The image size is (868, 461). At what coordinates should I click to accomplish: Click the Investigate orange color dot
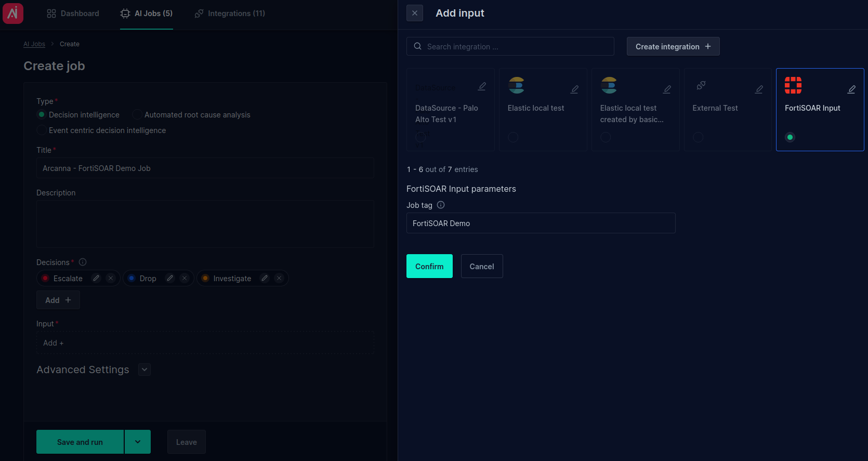coord(205,278)
